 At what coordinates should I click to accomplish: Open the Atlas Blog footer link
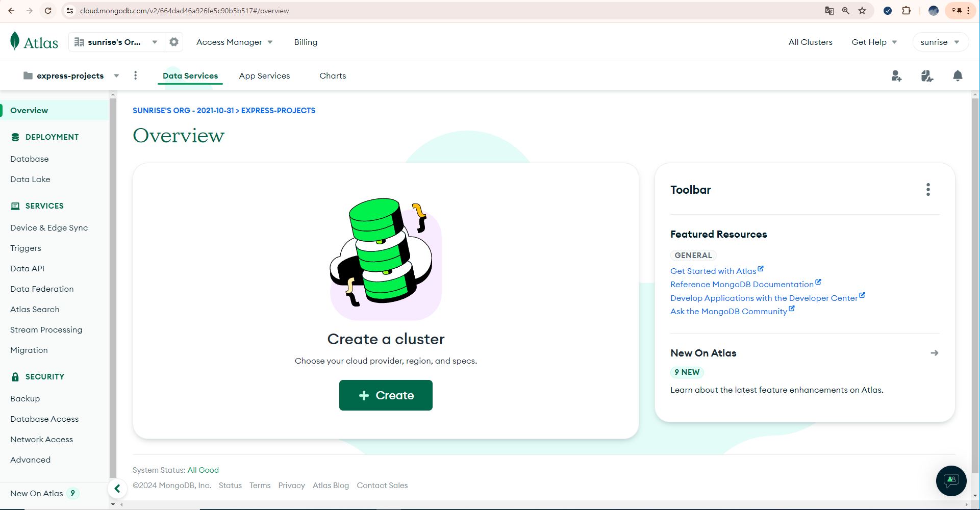click(x=331, y=485)
